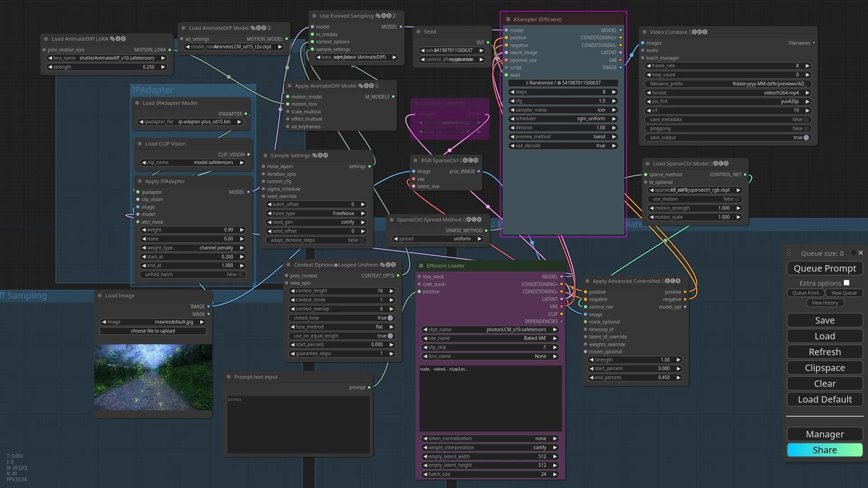The height and width of the screenshot is (488, 868).
Task: Collapse the Context Options Looped Uniform node dot
Action: pyautogui.click(x=288, y=265)
